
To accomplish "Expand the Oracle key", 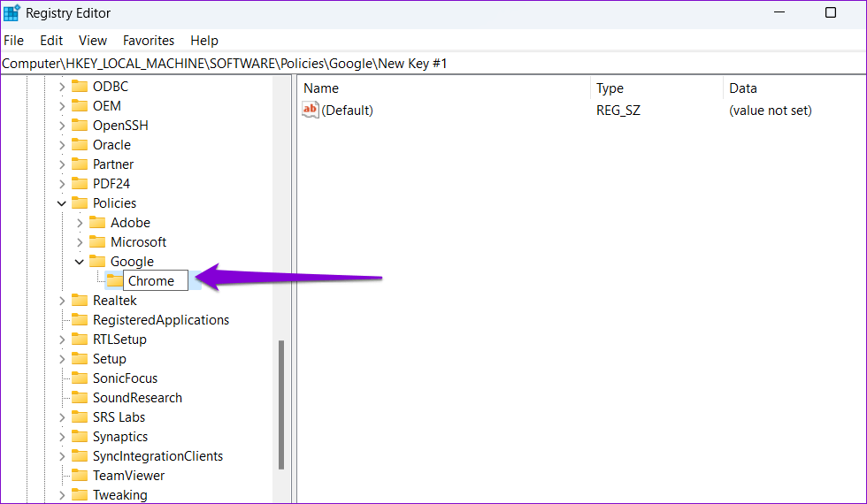I will (62, 145).
